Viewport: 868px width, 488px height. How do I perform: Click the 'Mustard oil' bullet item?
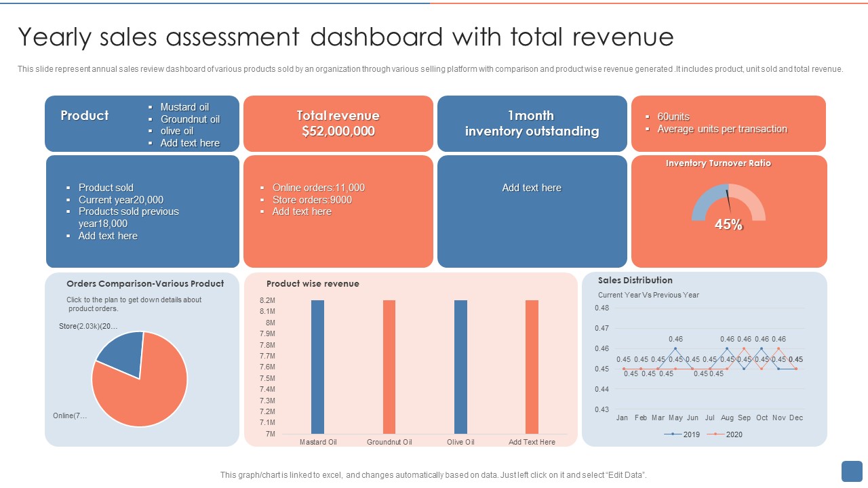[184, 107]
